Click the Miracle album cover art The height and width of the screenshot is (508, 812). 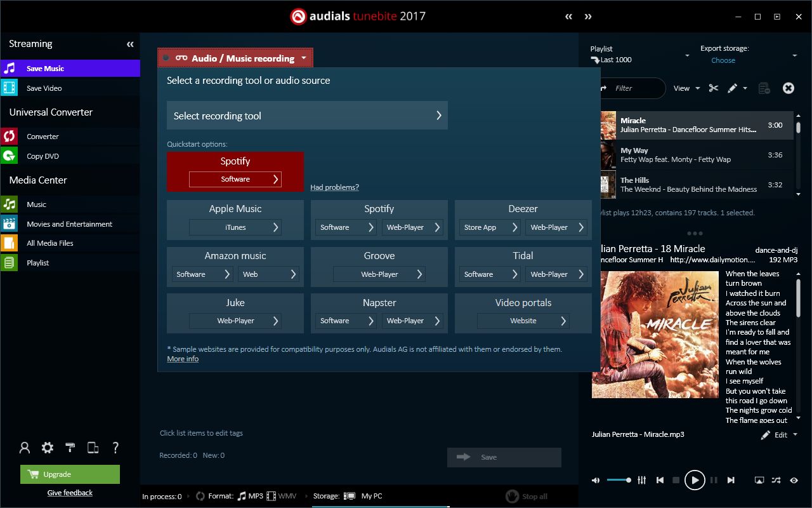(x=656, y=335)
